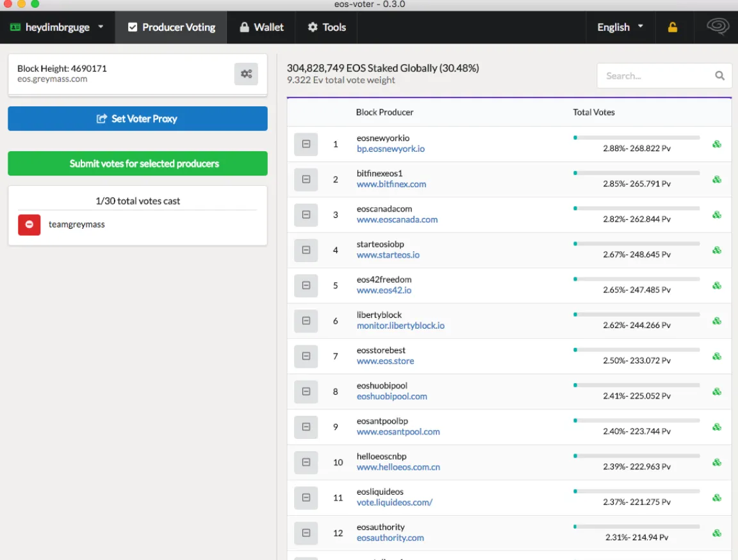Open www.eos.store link

(x=385, y=361)
